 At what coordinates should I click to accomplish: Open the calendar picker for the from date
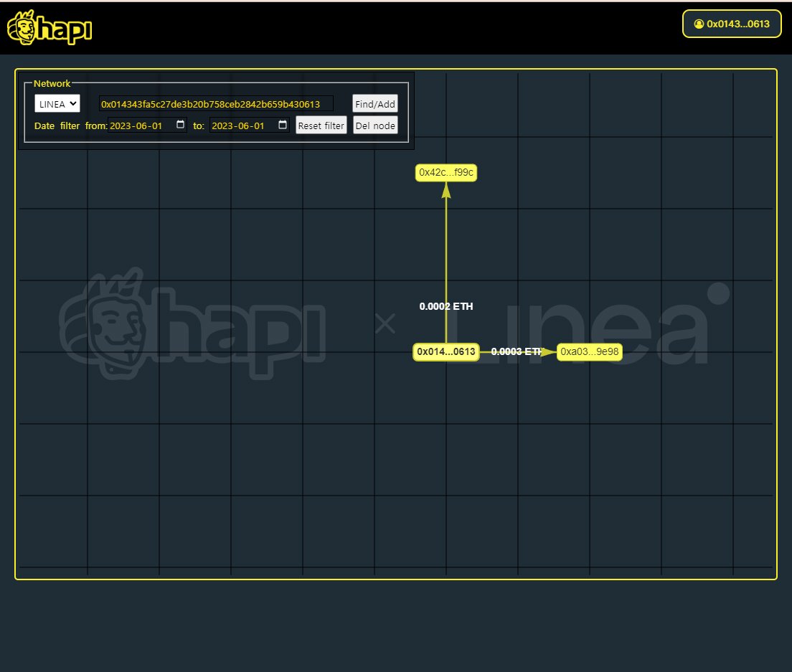coord(180,125)
